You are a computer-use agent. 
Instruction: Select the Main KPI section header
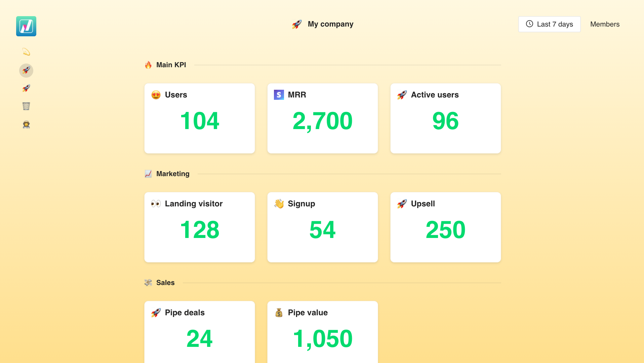coord(171,65)
